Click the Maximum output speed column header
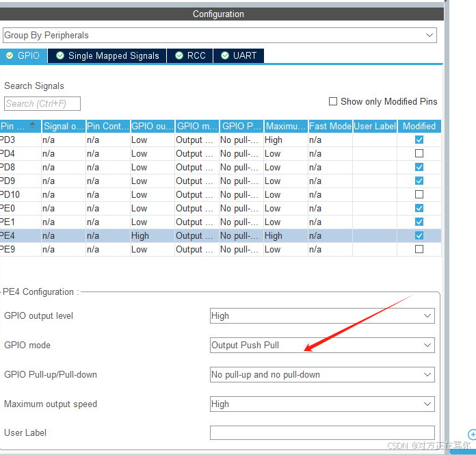This screenshot has width=476, height=455. (286, 126)
